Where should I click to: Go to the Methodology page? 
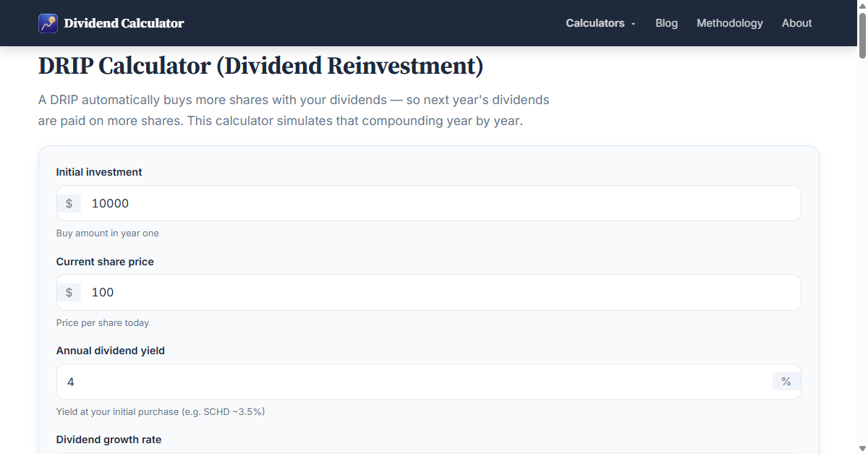click(x=729, y=23)
